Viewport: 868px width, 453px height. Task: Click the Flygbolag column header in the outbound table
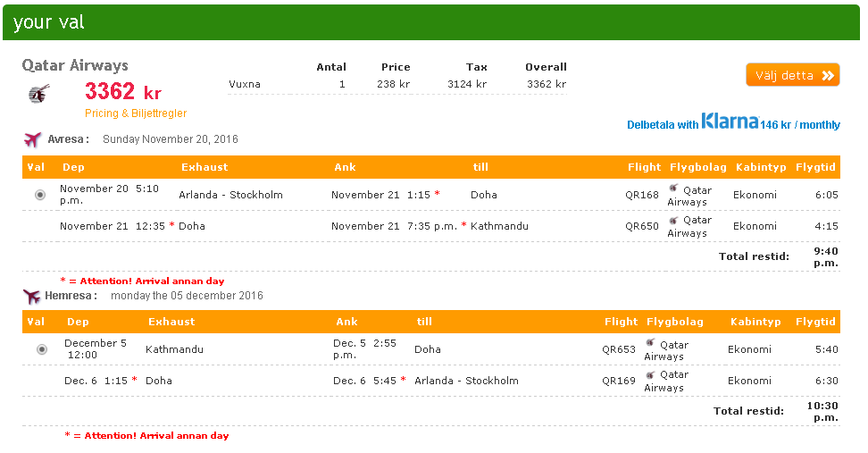[697, 167]
